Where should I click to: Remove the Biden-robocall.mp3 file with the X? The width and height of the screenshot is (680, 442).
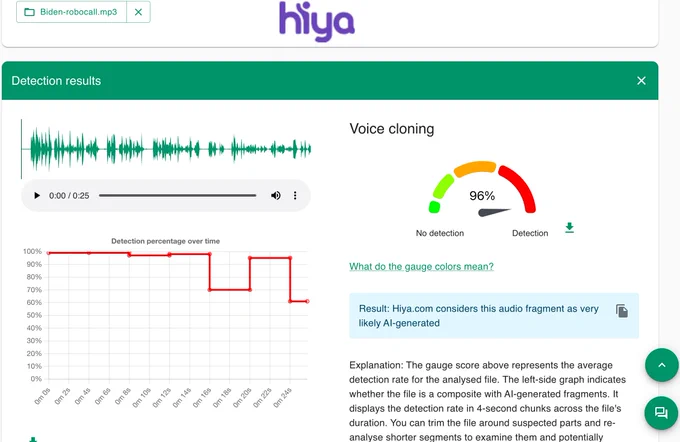coord(138,12)
